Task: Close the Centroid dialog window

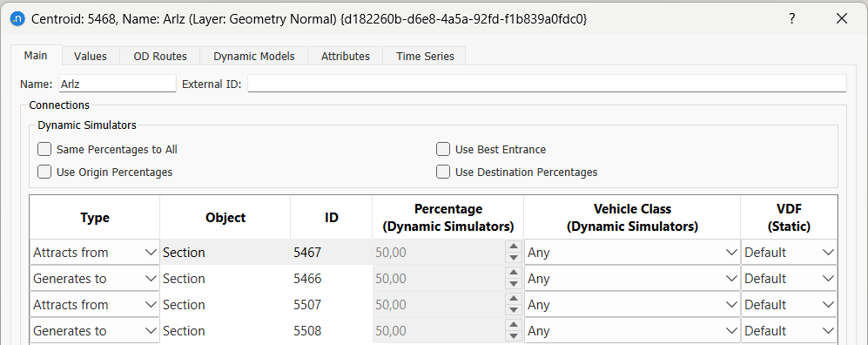Action: pos(841,18)
